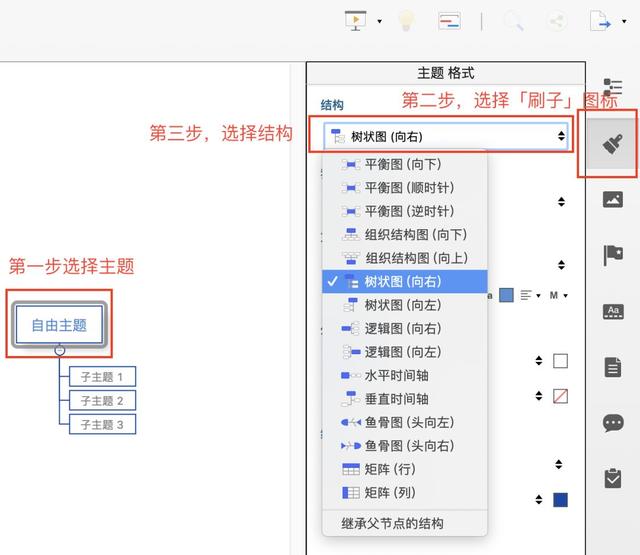Select 继承父节点的结构 option
This screenshot has height=555, width=640.
[x=405, y=523]
